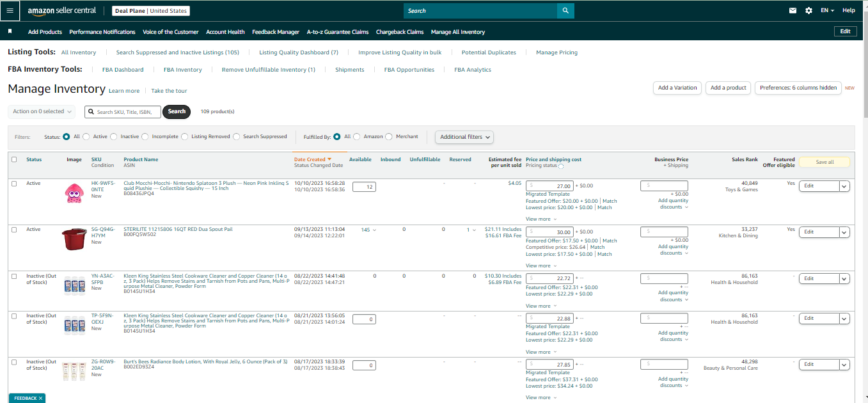This screenshot has height=403, width=868.
Task: Select the Inactive status filter
Action: (114, 137)
